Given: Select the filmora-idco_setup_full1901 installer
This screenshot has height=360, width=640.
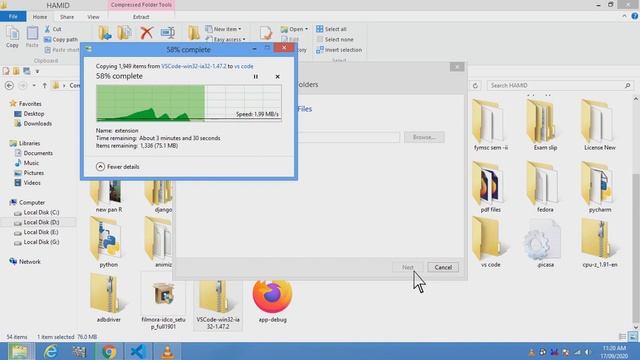Looking at the screenshot, I should 163,301.
